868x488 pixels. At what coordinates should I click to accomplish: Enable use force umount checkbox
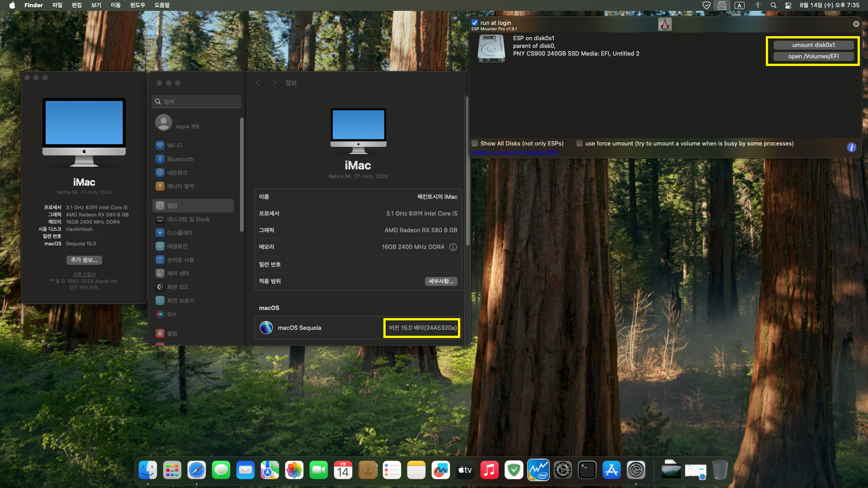coord(580,143)
